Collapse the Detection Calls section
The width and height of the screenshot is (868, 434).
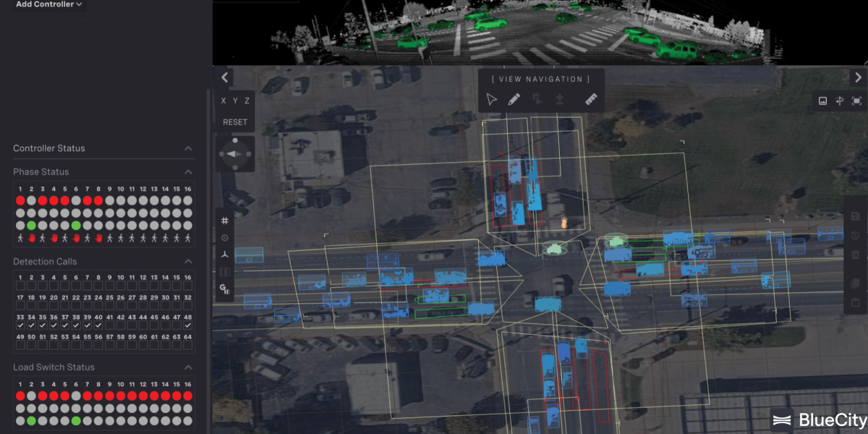pos(188,262)
